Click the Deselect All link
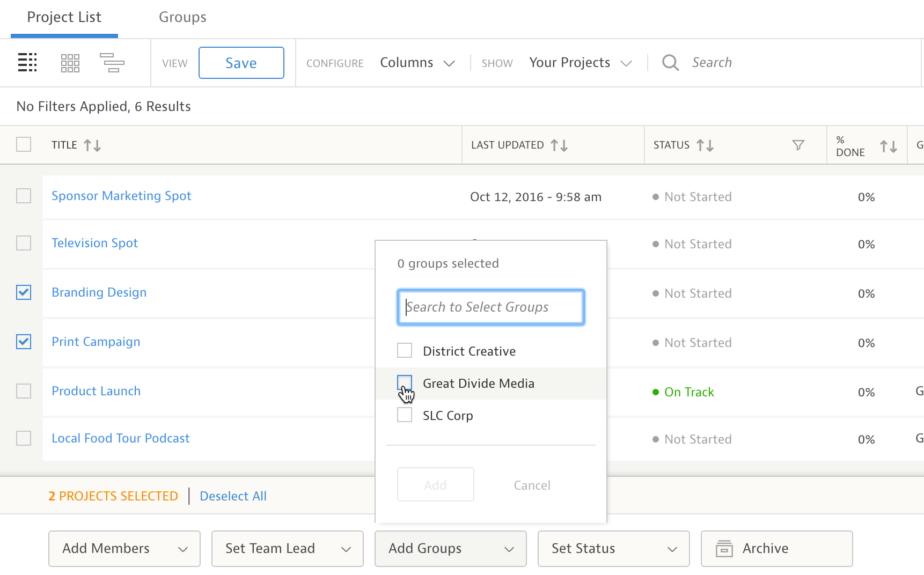The image size is (924, 575). click(x=233, y=496)
